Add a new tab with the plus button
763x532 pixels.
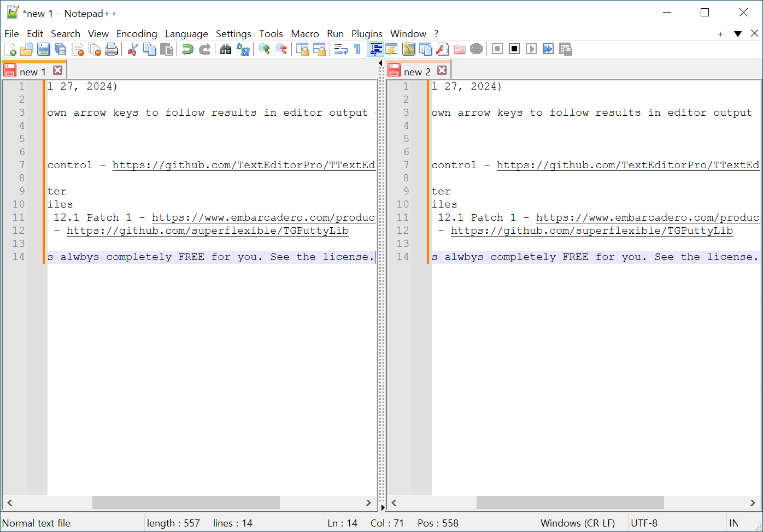(720, 34)
